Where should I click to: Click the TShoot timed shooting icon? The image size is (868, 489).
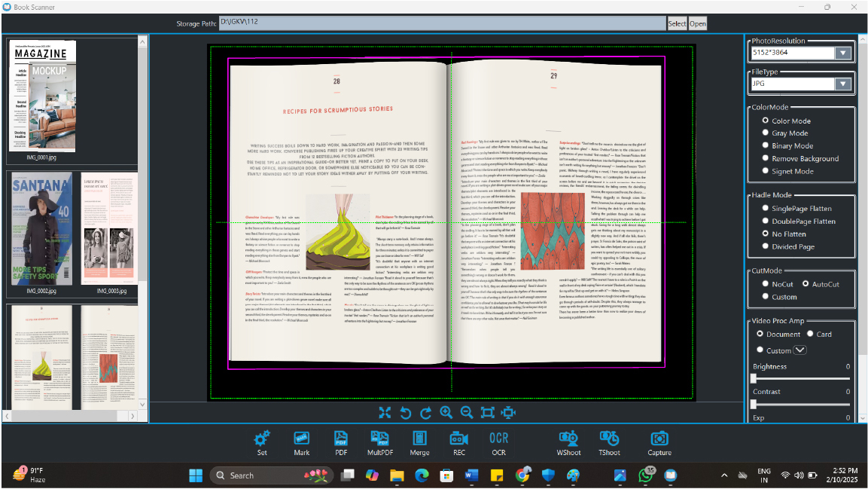tap(609, 439)
